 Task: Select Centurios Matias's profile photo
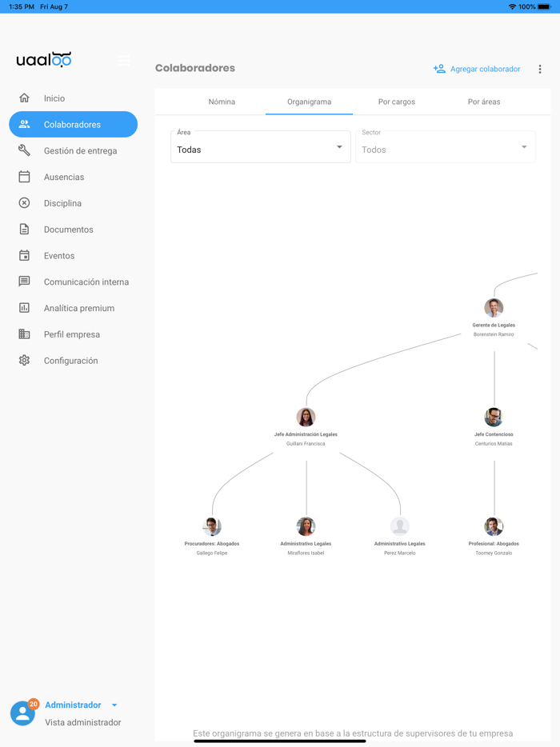(x=494, y=417)
